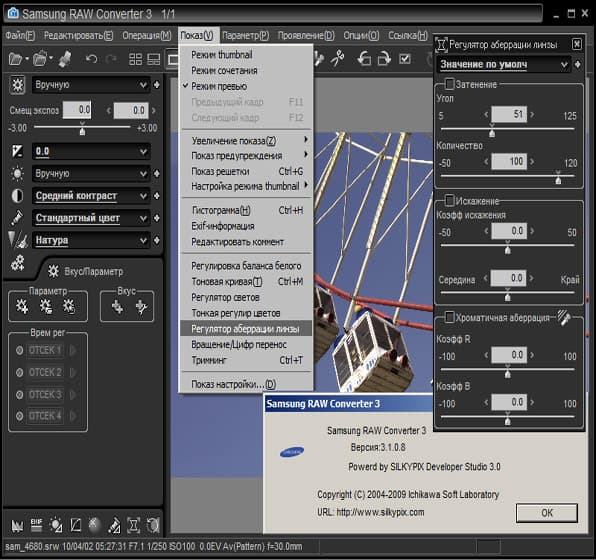Screen dimensions: 596x560
Task: Open the Стандартный цвет dropdown
Action: pyautogui.click(x=91, y=218)
